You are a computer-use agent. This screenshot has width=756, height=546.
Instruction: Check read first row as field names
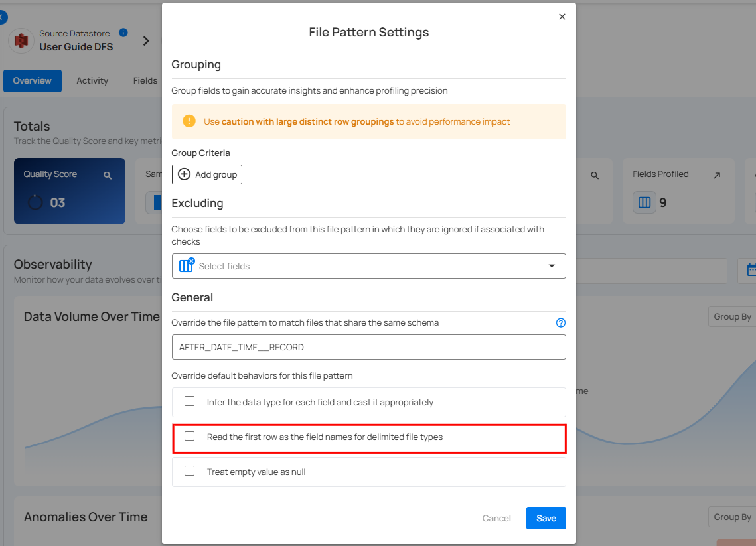pos(190,437)
